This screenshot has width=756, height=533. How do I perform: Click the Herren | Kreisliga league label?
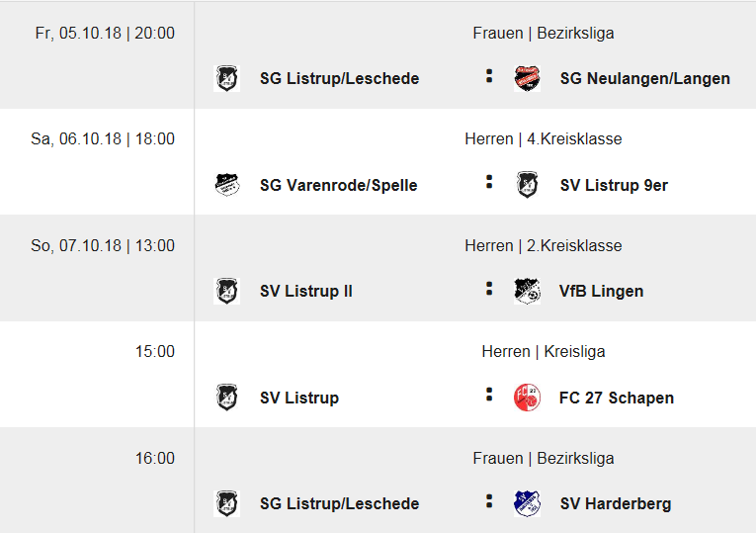click(x=544, y=351)
